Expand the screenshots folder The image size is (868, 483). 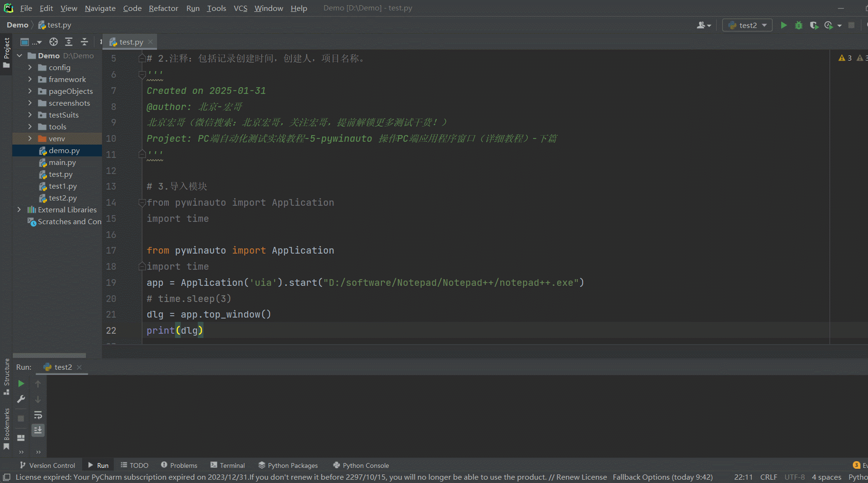click(x=30, y=103)
